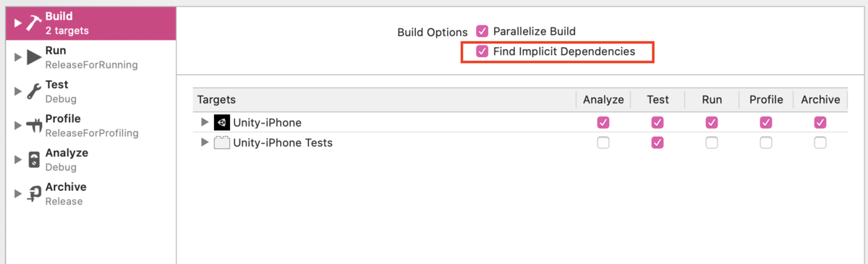This screenshot has width=868, height=264.
Task: Disable Parallelize Build checkbox
Action: click(x=482, y=31)
